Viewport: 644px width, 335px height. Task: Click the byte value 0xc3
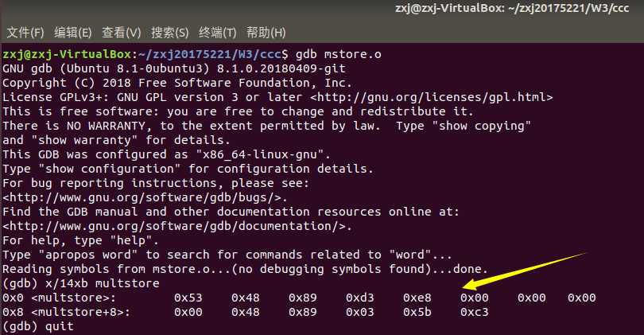pyautogui.click(x=475, y=312)
